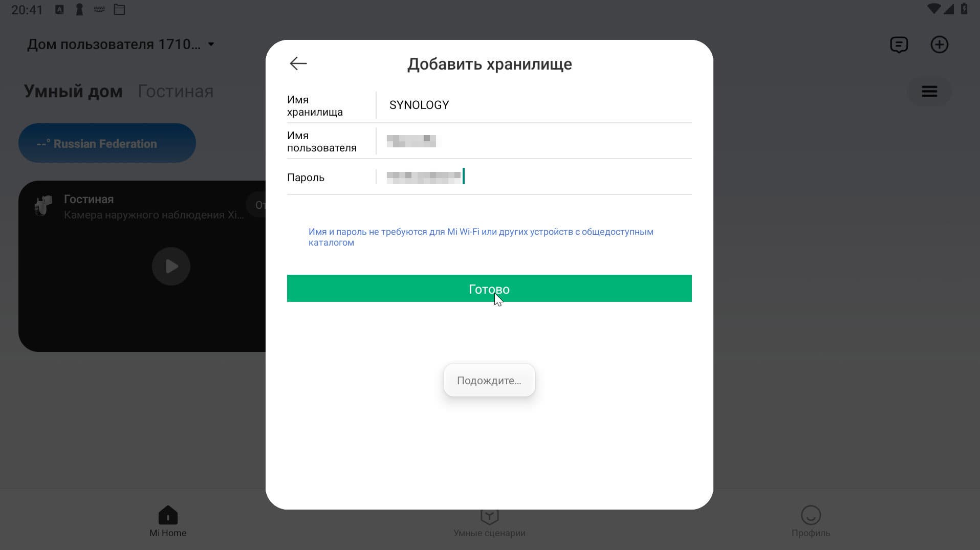Go back using the arrow in dialog header
This screenshot has width=980, height=550.
coord(298,63)
